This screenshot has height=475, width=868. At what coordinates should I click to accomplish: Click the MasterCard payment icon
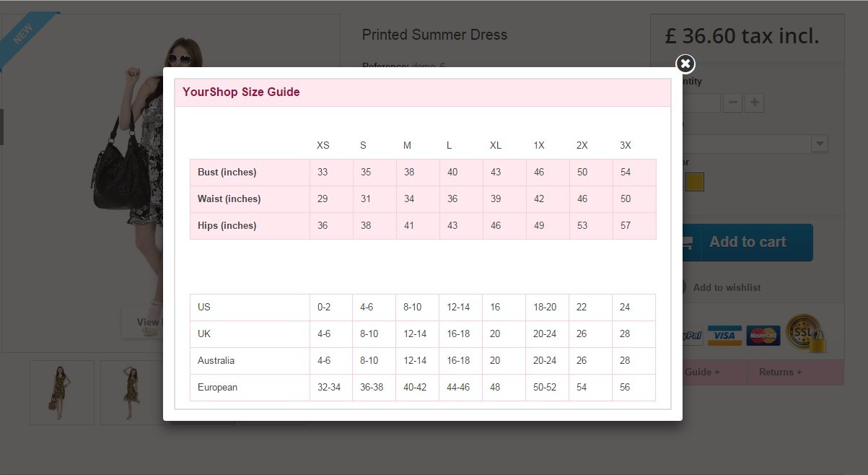(763, 336)
